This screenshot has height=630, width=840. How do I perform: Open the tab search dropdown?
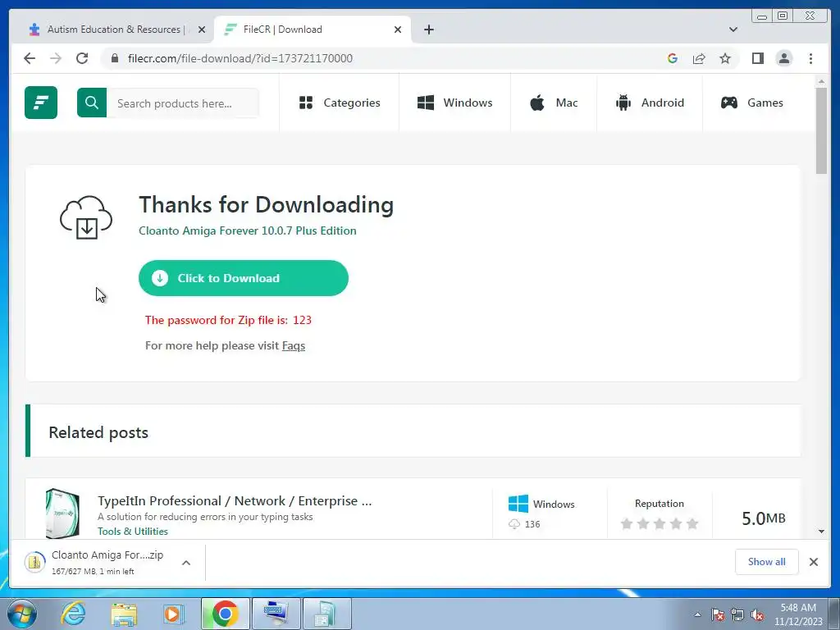[x=733, y=30]
